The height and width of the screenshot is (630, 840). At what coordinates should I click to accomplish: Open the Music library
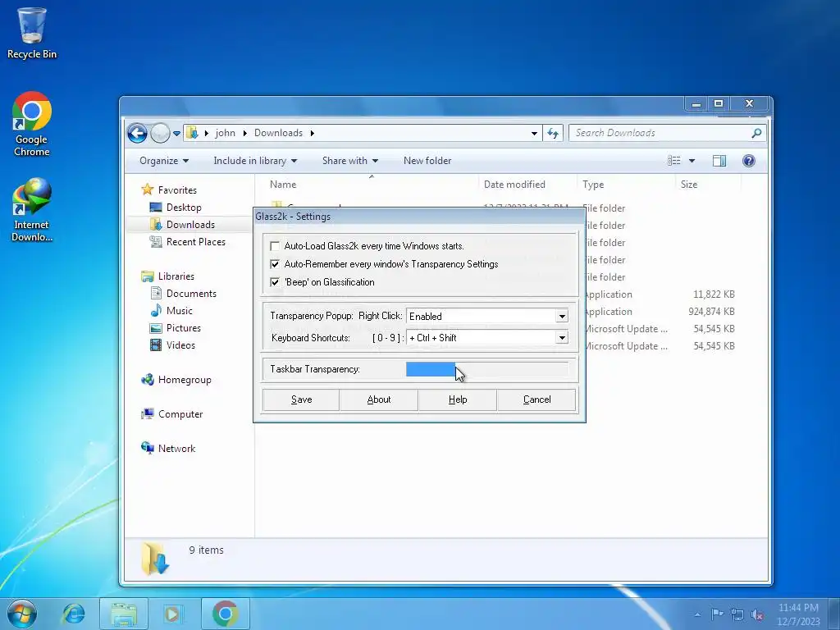pyautogui.click(x=171, y=311)
